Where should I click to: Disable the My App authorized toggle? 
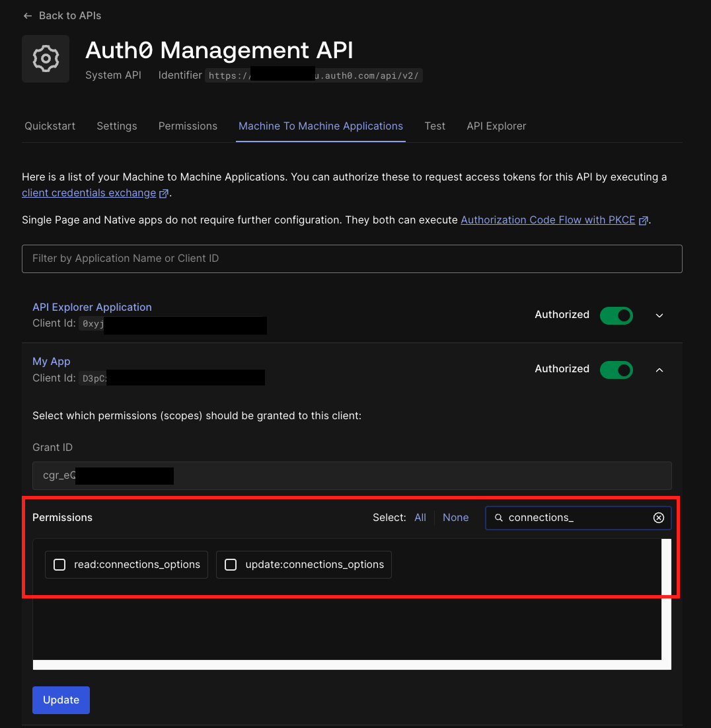click(x=616, y=370)
